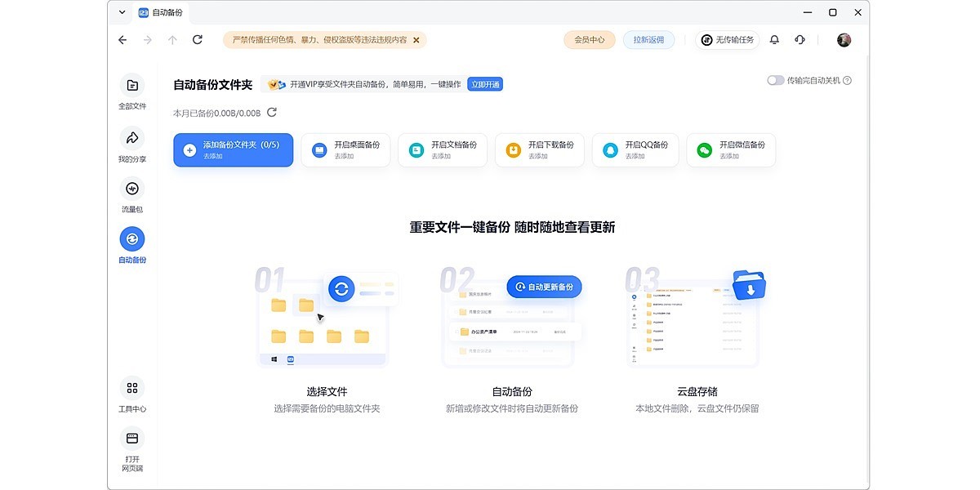Click help icon beside 传输完自动关机
The height and width of the screenshot is (490, 980).
(x=847, y=81)
